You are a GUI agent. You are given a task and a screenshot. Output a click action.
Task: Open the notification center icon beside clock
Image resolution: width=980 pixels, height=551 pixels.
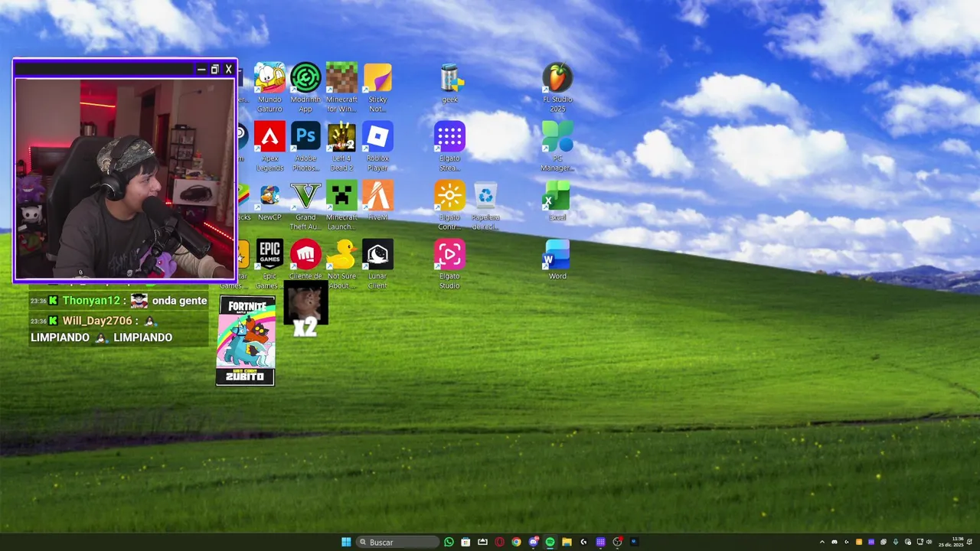tap(969, 542)
